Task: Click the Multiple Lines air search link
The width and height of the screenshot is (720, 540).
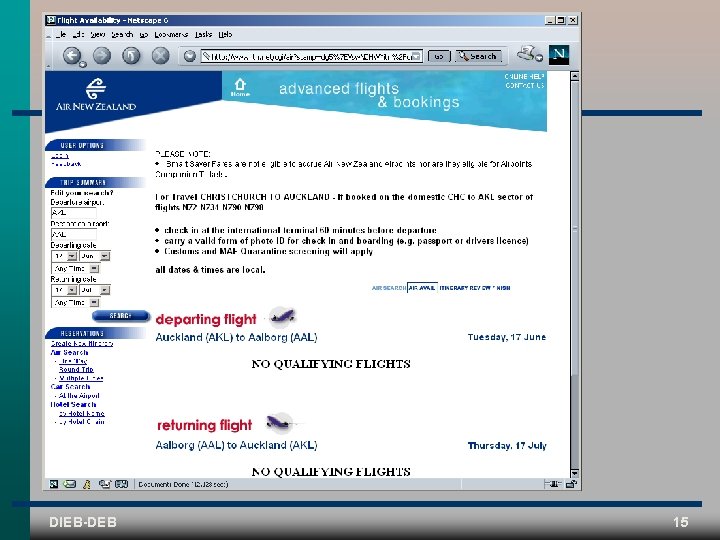Action: click(x=81, y=378)
